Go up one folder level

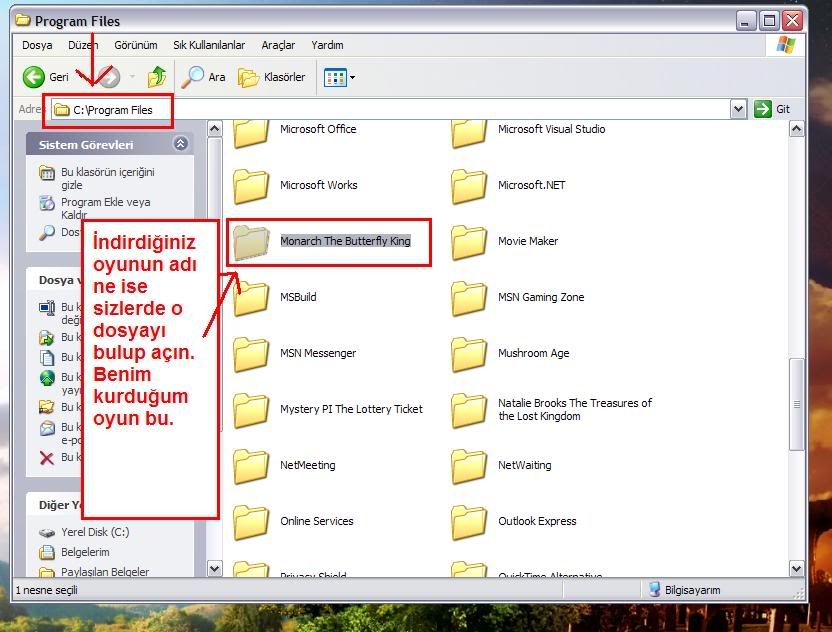(x=157, y=77)
